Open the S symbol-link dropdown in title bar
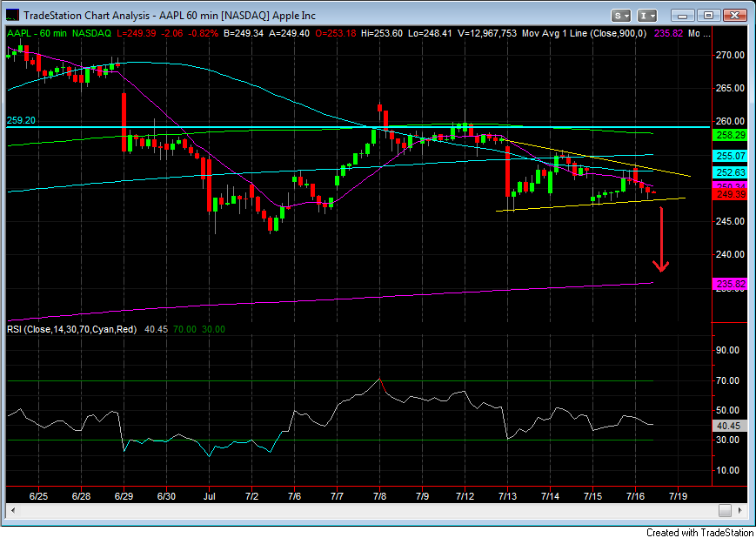 (621, 16)
